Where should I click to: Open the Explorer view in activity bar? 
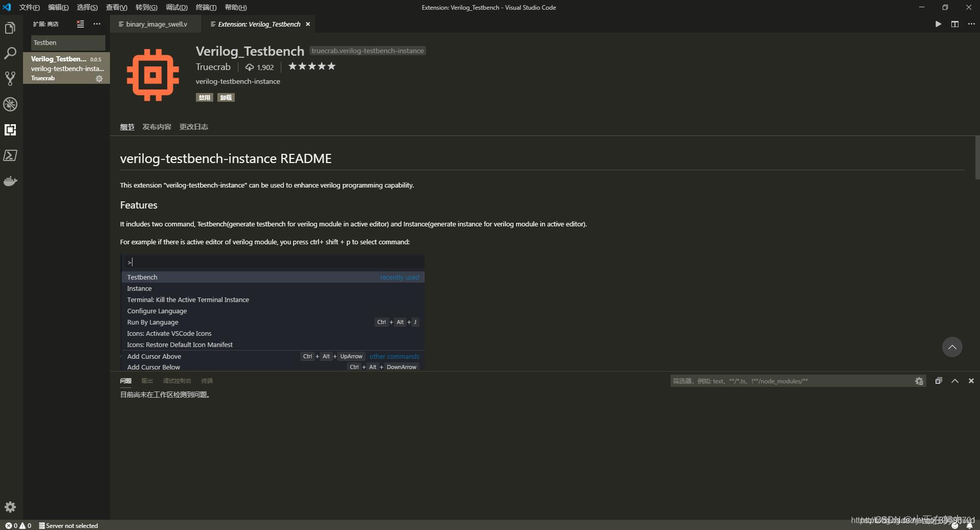pos(10,28)
